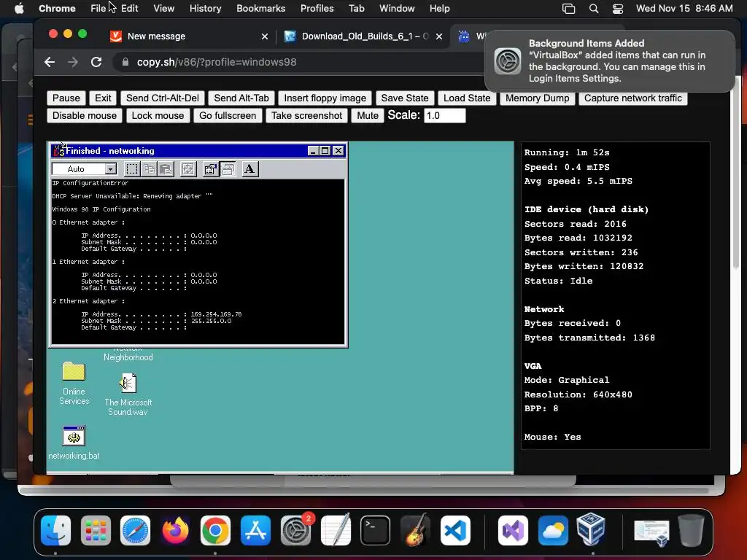
Task: Click the Network Neighborhood desktop label
Action: tap(128, 357)
